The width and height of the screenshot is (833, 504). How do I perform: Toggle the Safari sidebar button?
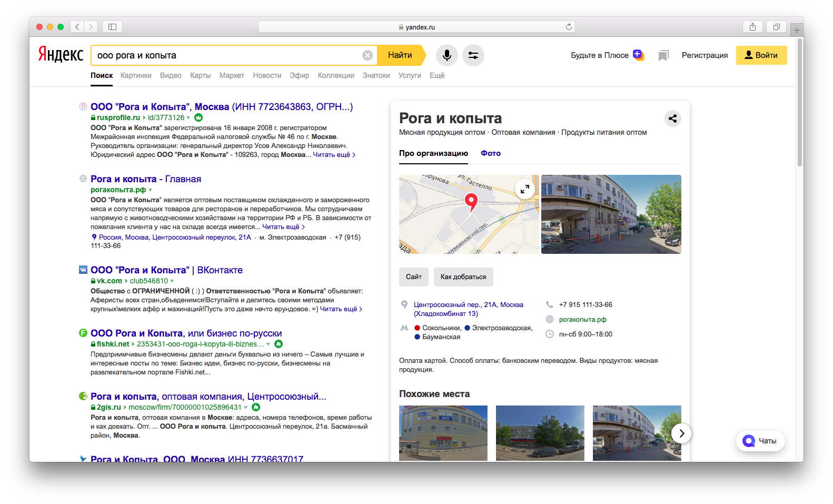(112, 27)
